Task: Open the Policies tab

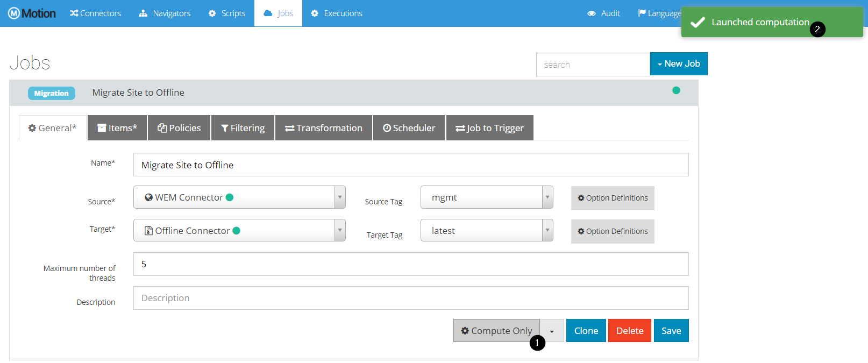Action: 179,128
